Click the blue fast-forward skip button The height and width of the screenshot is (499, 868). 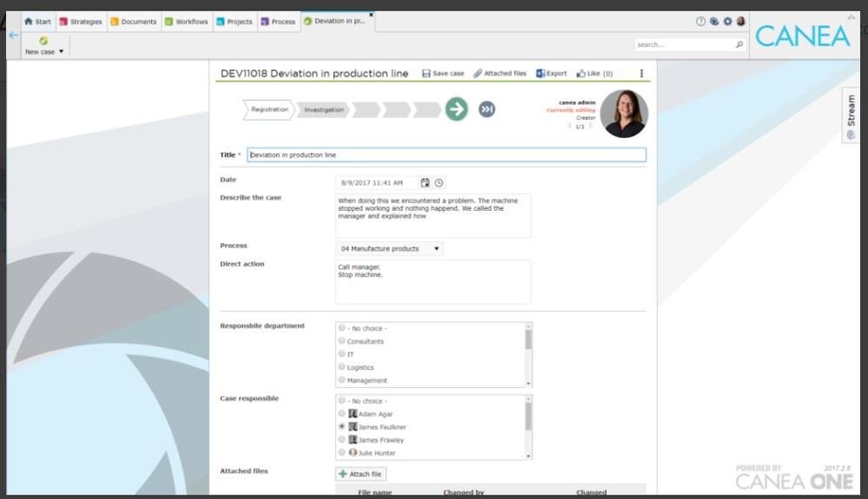(487, 109)
